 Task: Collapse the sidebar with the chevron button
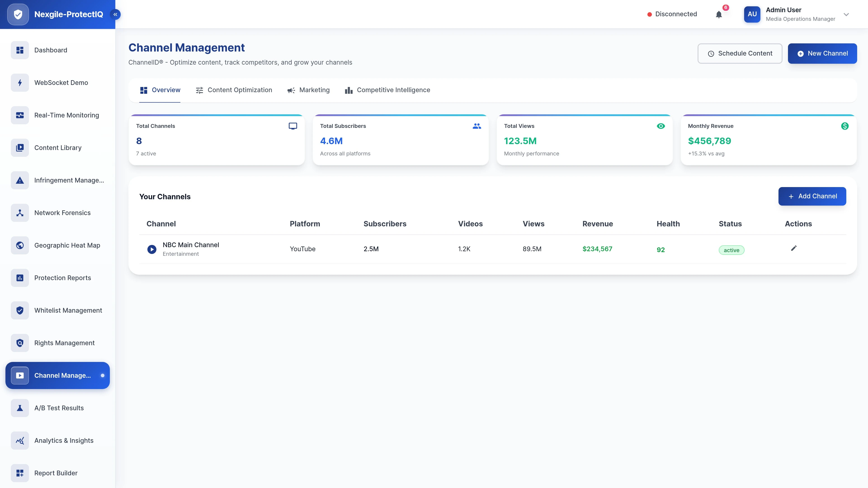coord(115,14)
